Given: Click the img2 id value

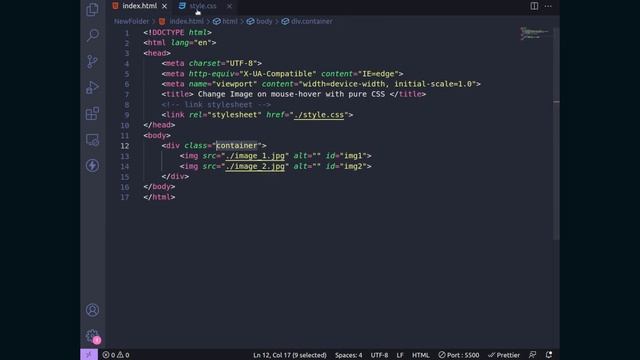Looking at the screenshot, I should pos(353,166).
